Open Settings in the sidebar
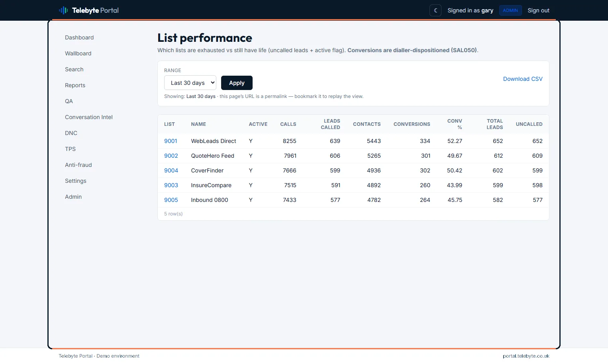 point(76,181)
